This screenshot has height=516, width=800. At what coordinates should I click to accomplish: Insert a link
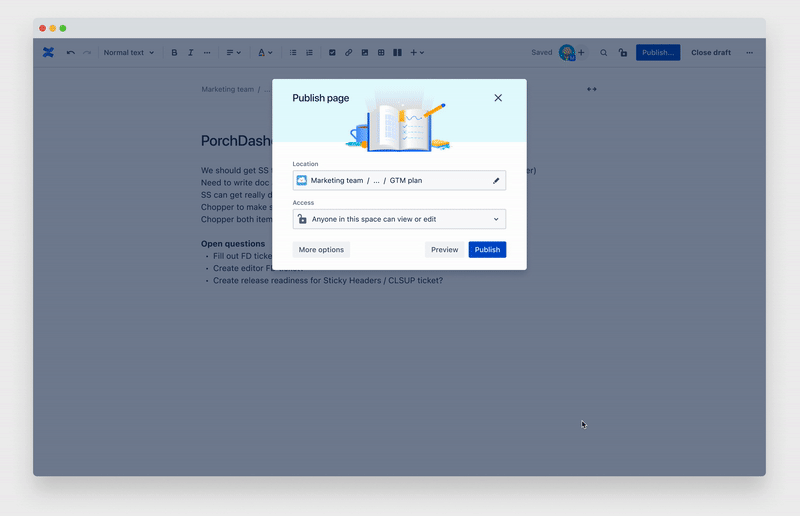point(348,53)
